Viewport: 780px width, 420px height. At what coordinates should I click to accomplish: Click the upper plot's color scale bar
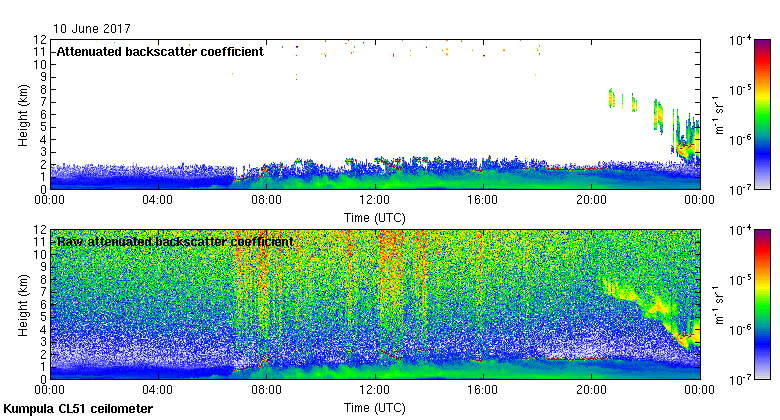point(762,114)
